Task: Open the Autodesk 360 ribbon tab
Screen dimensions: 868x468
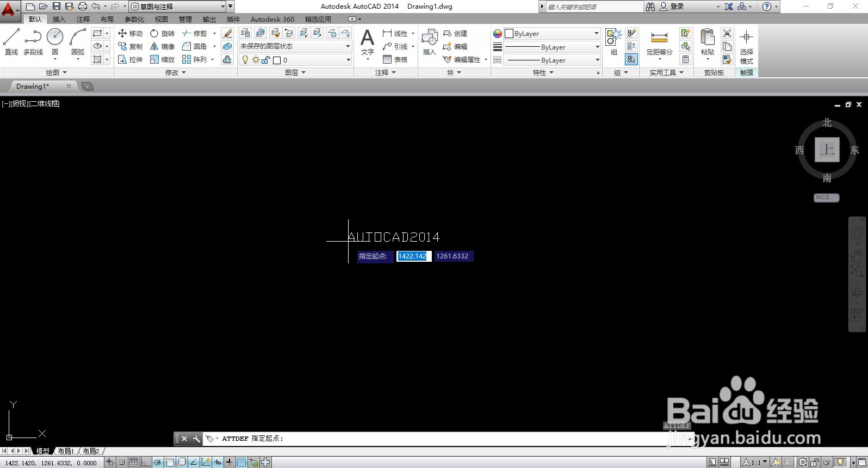Action: pyautogui.click(x=272, y=19)
